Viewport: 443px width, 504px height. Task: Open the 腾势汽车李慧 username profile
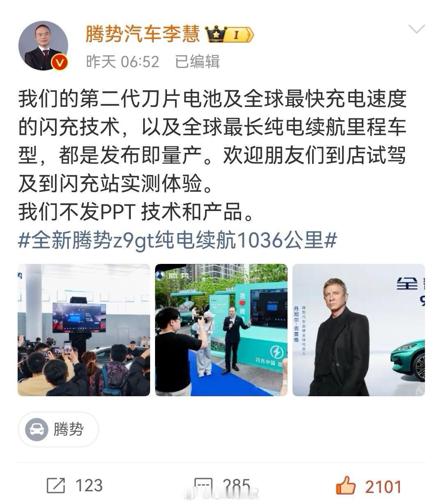pos(142,34)
